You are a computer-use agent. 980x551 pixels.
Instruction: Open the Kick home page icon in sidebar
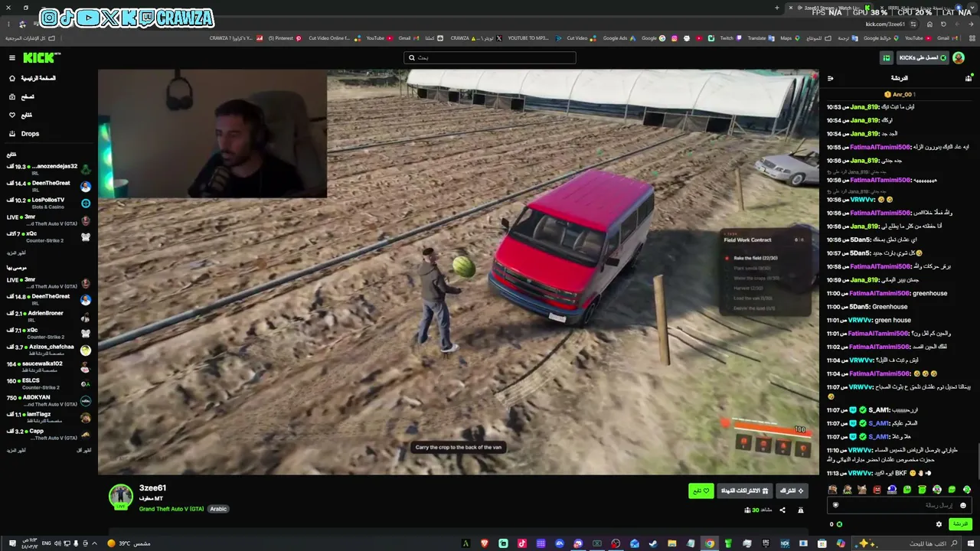[x=12, y=78]
